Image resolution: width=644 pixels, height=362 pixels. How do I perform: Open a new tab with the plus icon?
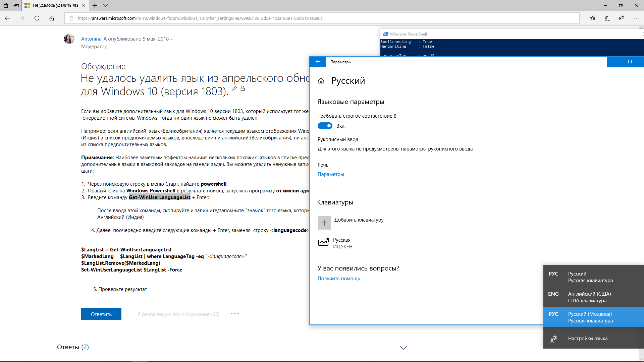coord(95,5)
